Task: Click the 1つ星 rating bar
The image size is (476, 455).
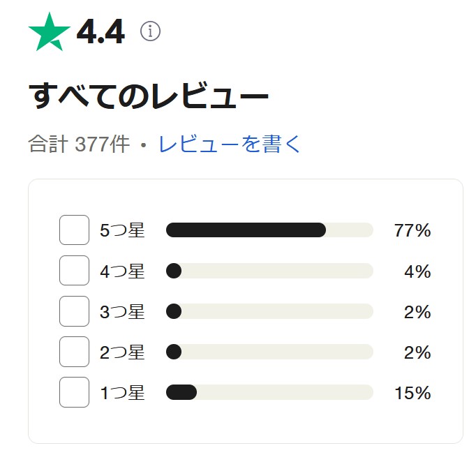Action: coord(269,392)
